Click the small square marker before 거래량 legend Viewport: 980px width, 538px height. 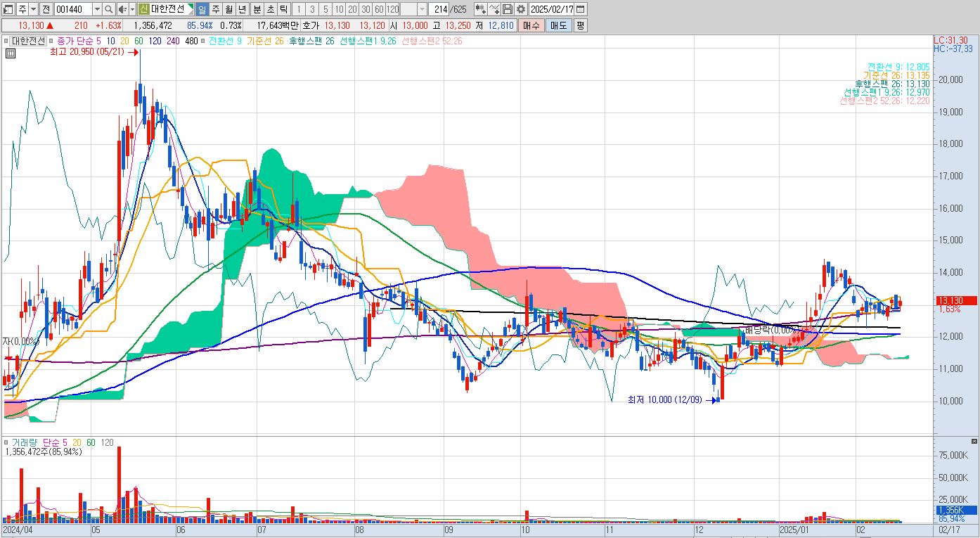pyautogui.click(x=7, y=442)
